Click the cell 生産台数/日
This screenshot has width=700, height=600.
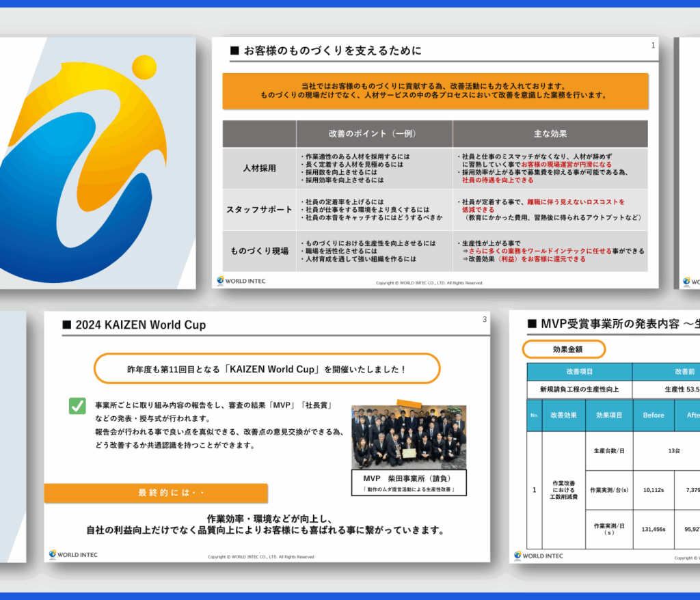(609, 451)
